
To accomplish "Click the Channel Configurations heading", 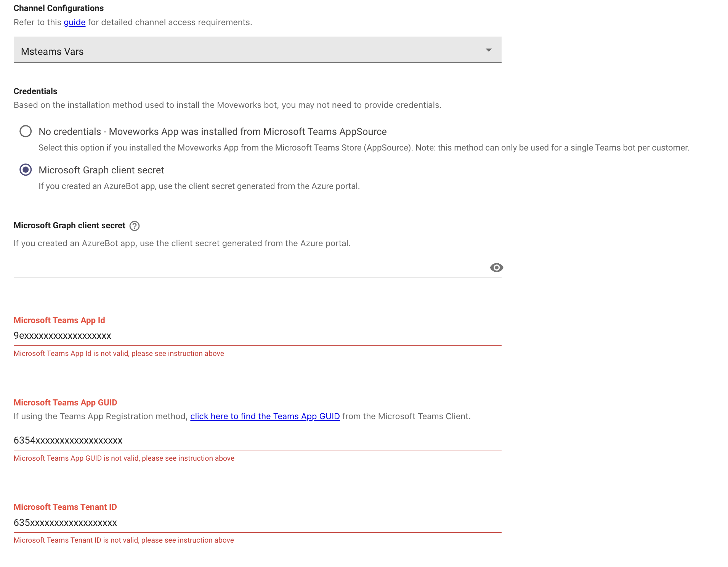I will 59,8.
